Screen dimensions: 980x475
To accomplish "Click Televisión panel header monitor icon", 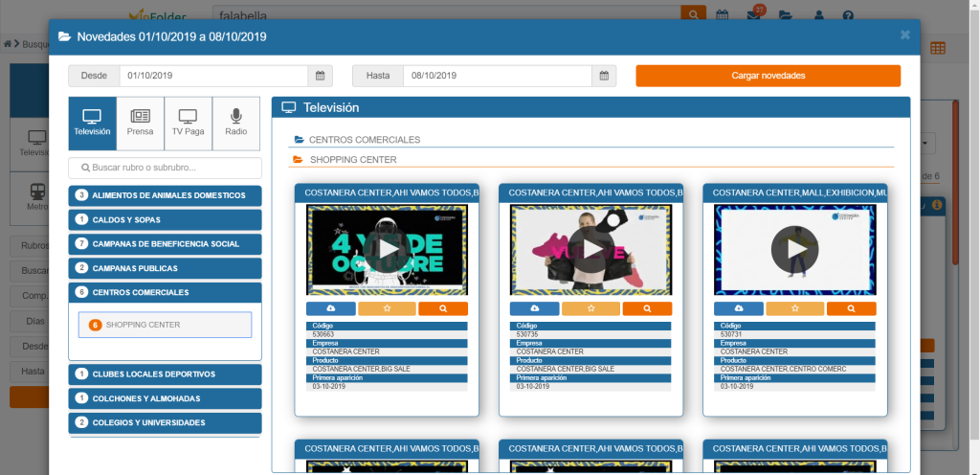I will 288,107.
